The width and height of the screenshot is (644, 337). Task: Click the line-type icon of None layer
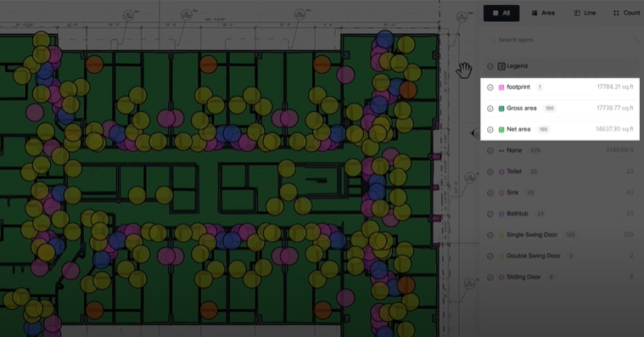pyautogui.click(x=501, y=151)
